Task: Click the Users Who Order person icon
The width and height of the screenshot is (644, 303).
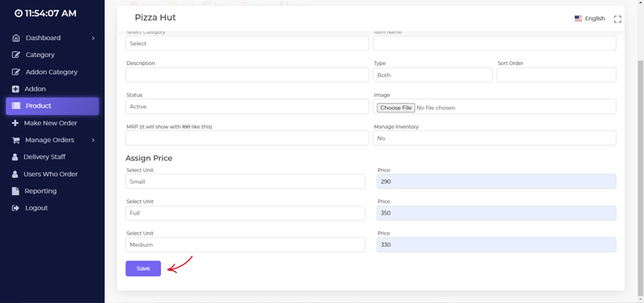Action: 15,174
